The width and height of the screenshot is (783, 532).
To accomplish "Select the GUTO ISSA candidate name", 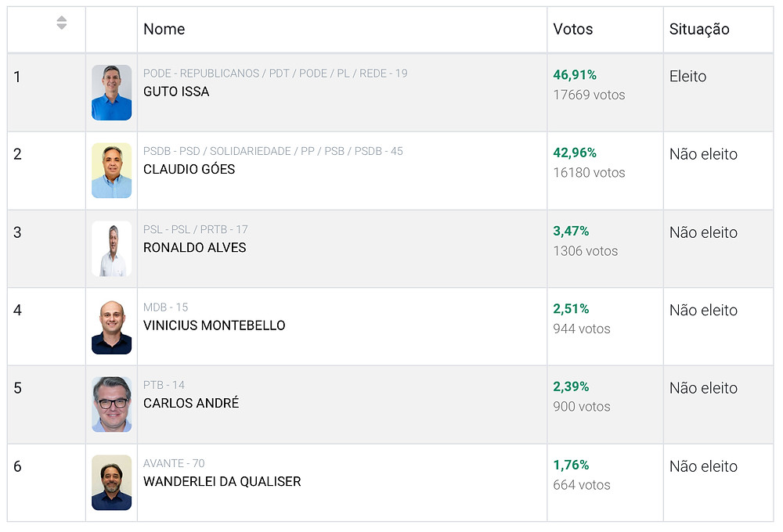I will pyautogui.click(x=176, y=92).
